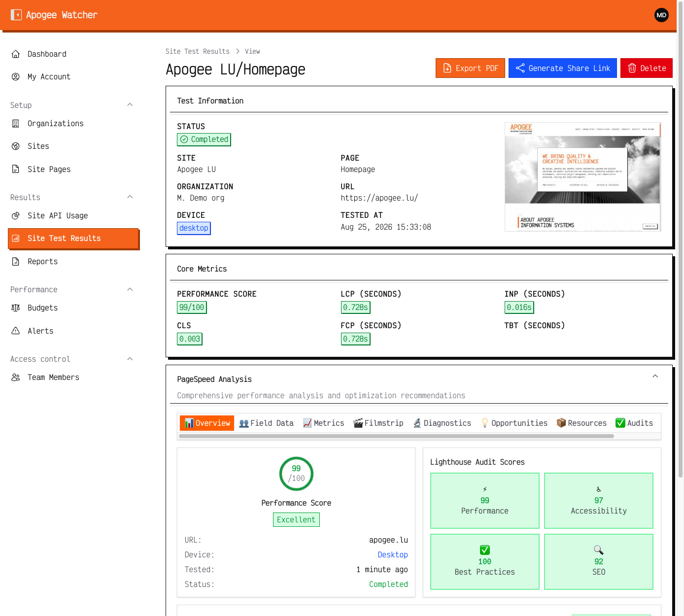Collapse the Setup sidebar section

pyautogui.click(x=130, y=105)
